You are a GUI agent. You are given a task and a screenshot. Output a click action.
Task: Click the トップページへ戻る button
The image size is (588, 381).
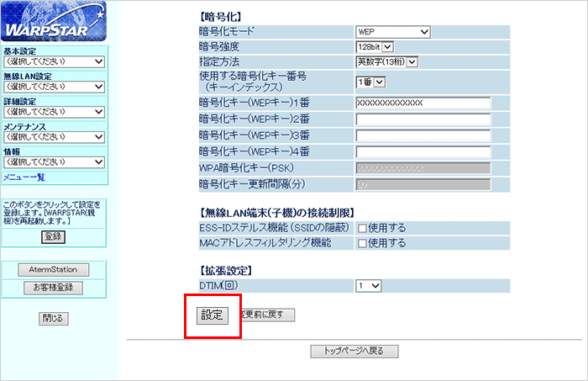click(x=354, y=351)
